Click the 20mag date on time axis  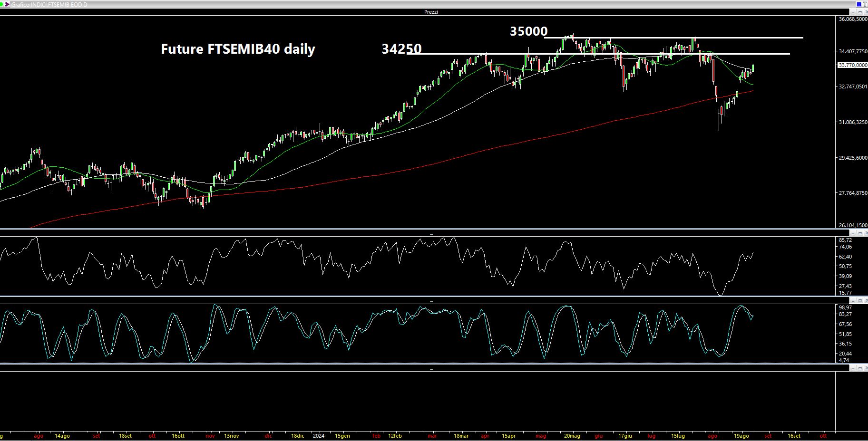pos(572,436)
